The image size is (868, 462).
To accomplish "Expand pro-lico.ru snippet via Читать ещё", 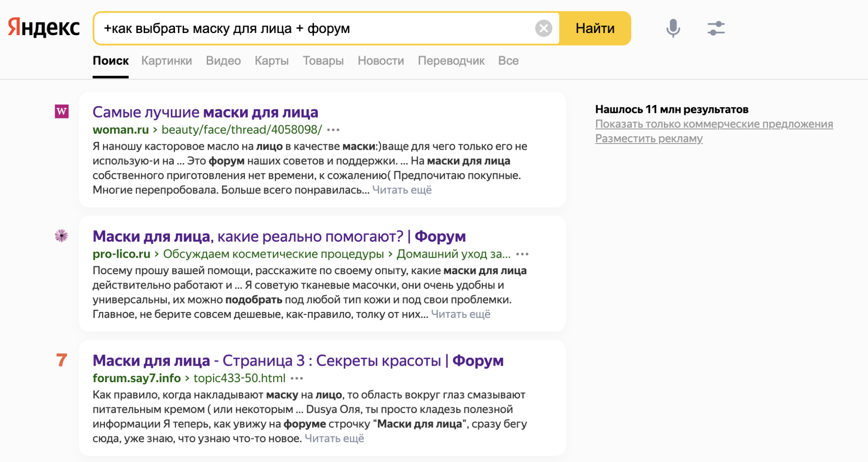I will tap(461, 314).
